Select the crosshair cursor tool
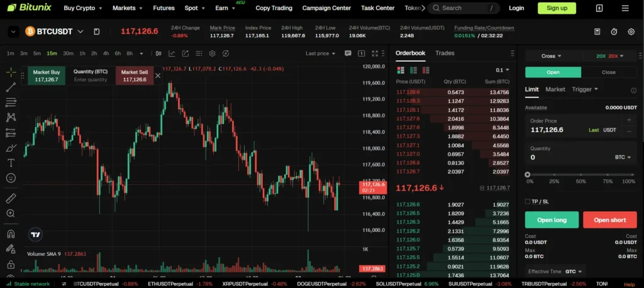 11,73
